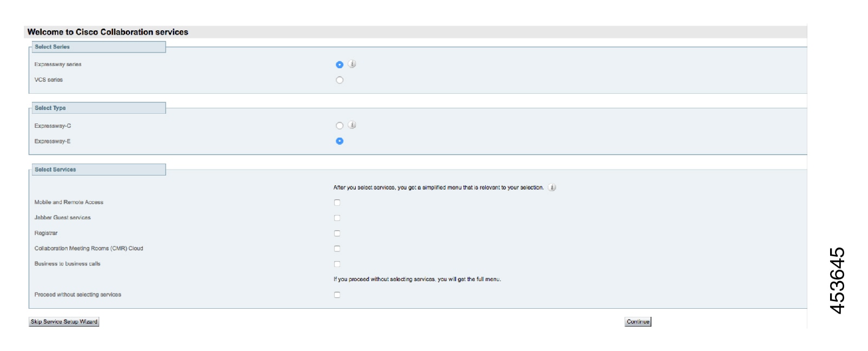This screenshot has height=351, width=868.
Task: Click Skip Service Setup Wizard button
Action: pyautogui.click(x=64, y=322)
